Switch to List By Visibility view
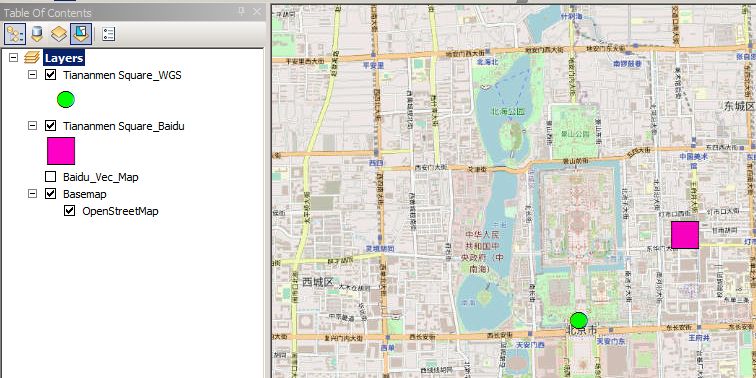This screenshot has height=378, width=756. point(59,34)
